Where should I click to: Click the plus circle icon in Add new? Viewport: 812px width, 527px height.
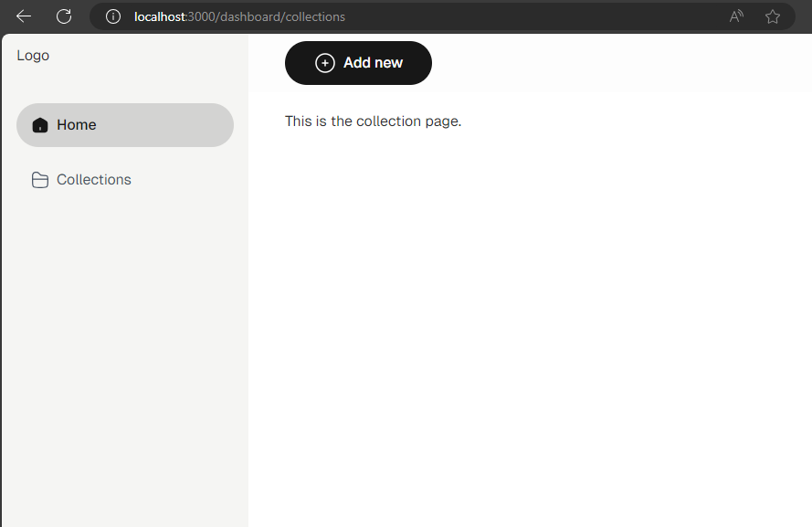(324, 63)
